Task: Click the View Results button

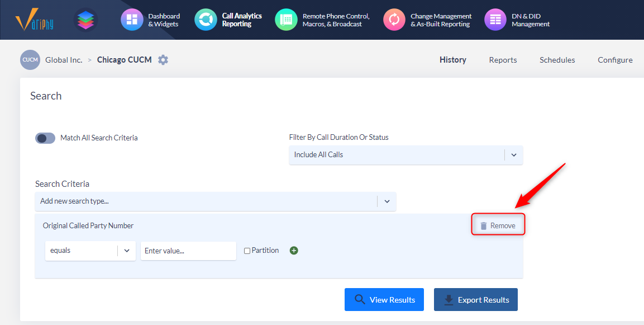Action: click(384, 299)
